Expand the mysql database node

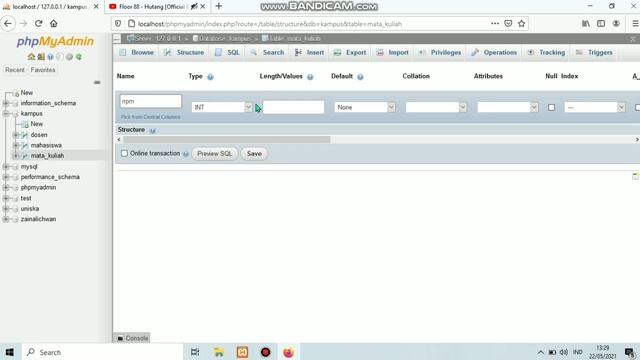(x=6, y=167)
